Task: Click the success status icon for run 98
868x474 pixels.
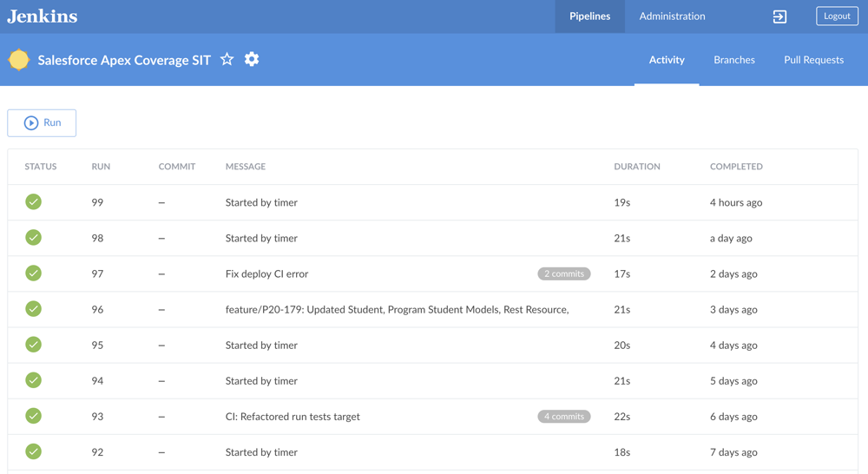Action: 33,238
